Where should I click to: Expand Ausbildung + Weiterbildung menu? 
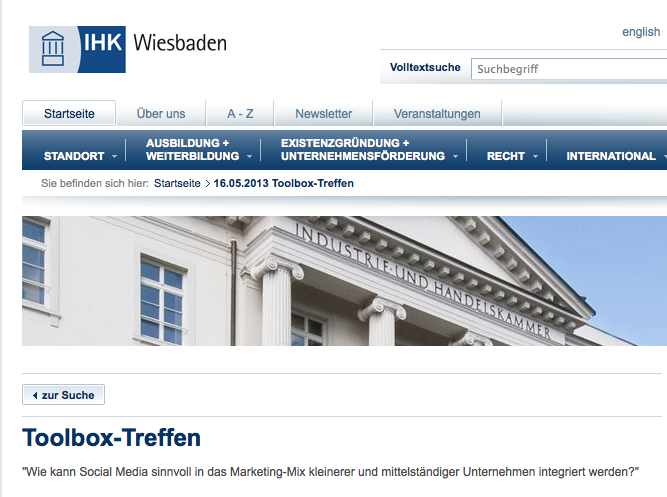click(197, 150)
